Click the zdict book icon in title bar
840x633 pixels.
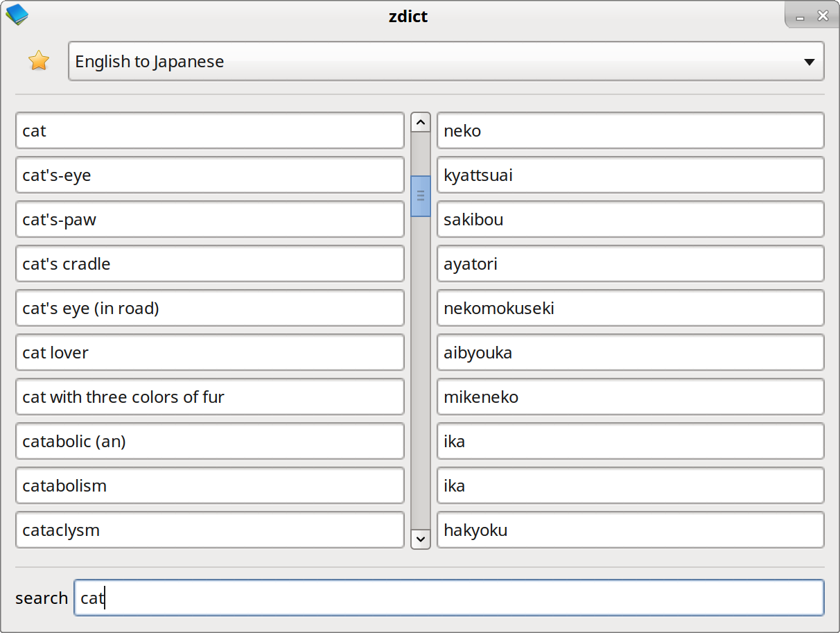17,15
